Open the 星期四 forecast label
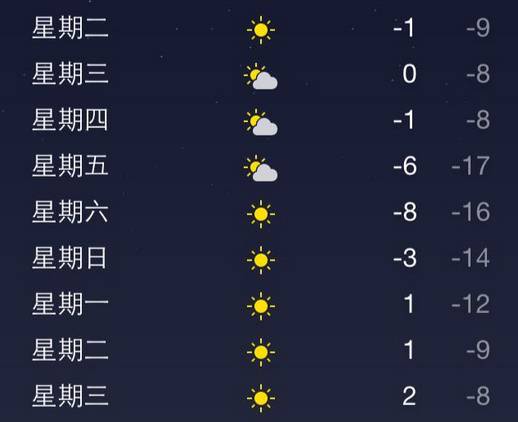This screenshot has height=422, width=518. coord(70,120)
